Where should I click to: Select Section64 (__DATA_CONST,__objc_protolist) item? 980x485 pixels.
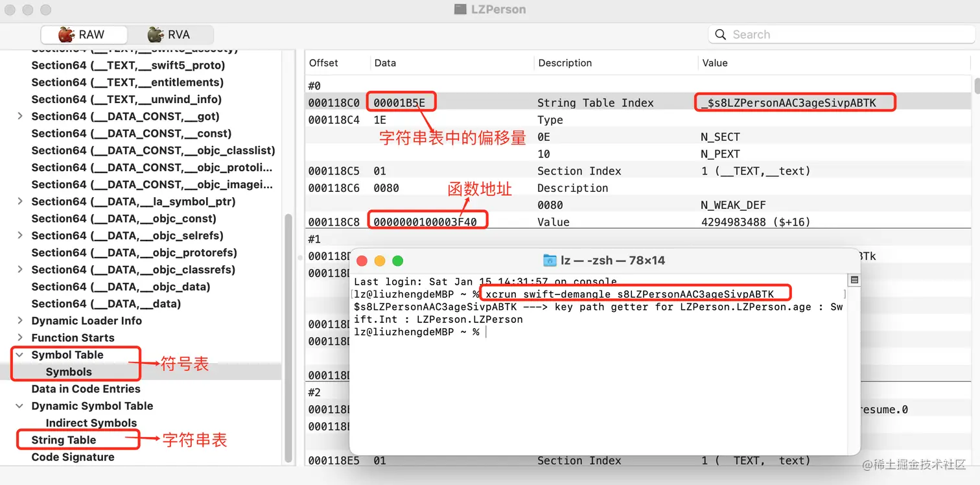[152, 167]
